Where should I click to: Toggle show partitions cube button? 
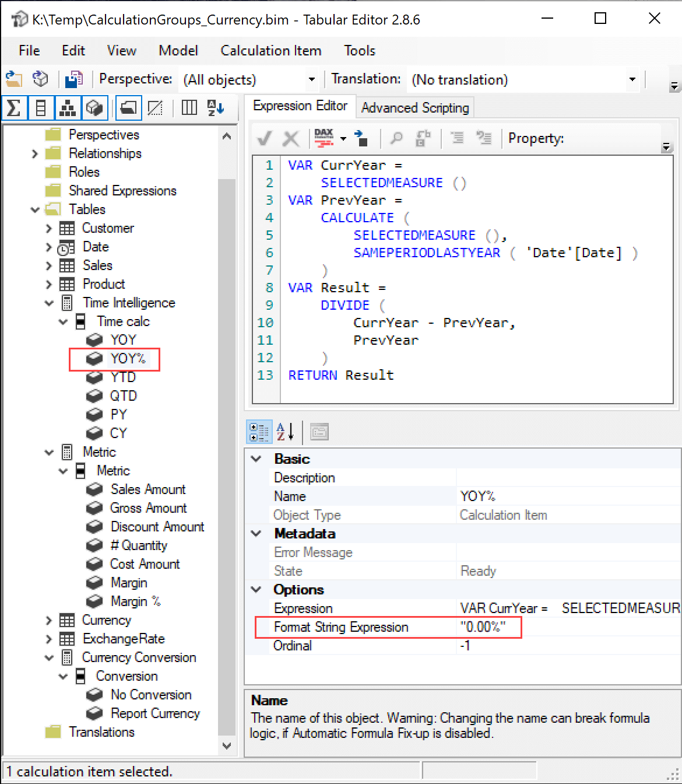(x=94, y=107)
